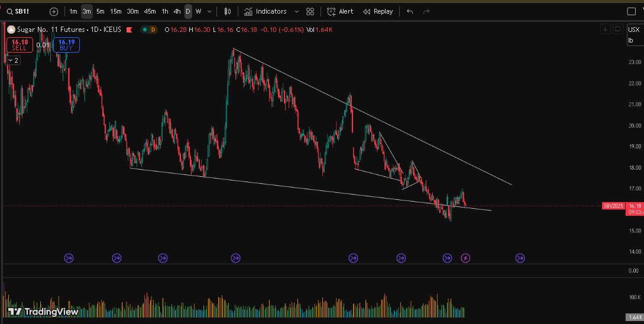Viewport: 644px width, 324px height.
Task: Click the redo arrow
Action: coord(426,11)
